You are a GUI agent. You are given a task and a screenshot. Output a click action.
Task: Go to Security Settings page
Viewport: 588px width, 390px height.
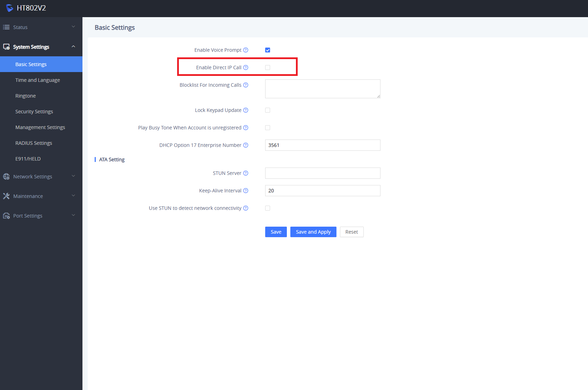34,112
